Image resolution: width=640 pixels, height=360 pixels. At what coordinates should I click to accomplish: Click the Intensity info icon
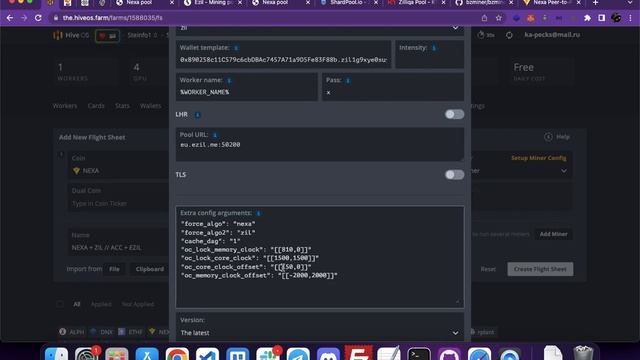434,48
